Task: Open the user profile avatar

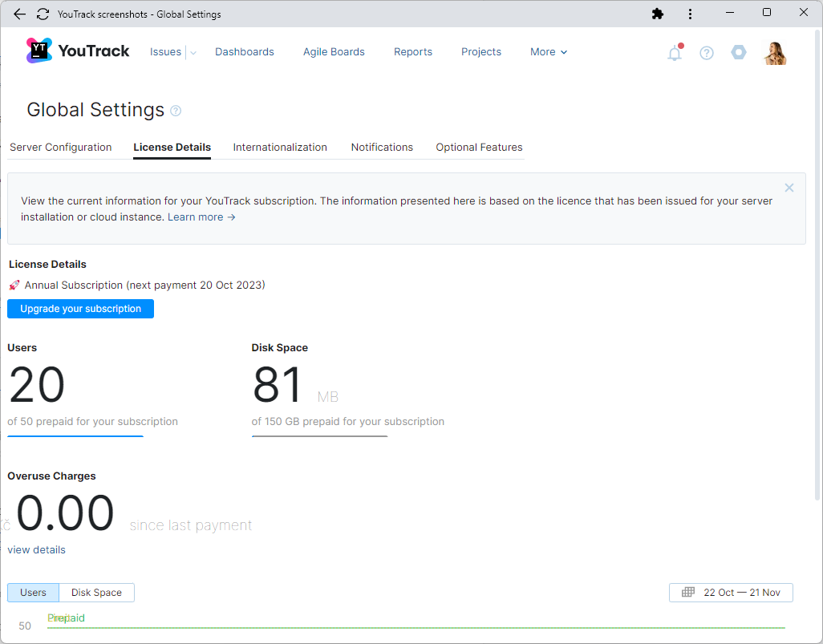Action: point(775,53)
